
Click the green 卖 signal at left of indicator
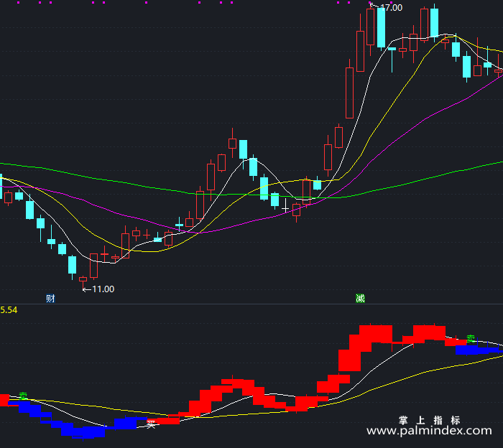click(x=23, y=396)
